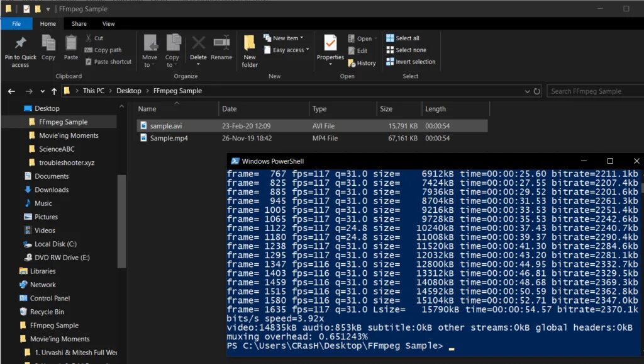Image resolution: width=644 pixels, height=364 pixels.
Task: Open recent locations dropdown arrow
Action: click(42, 91)
